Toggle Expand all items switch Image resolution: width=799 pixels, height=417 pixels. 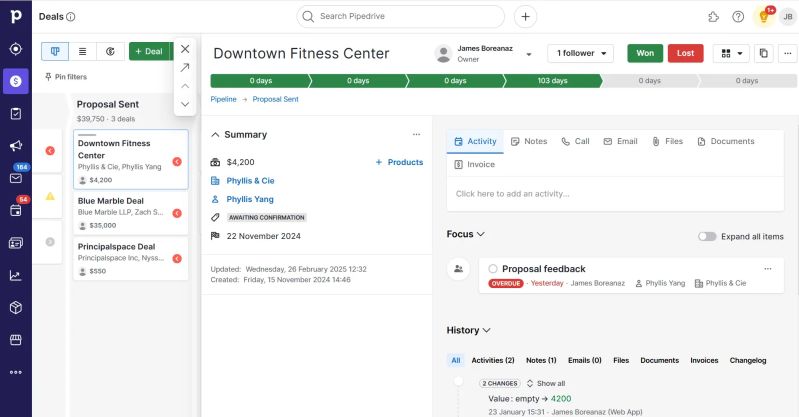[x=707, y=237]
